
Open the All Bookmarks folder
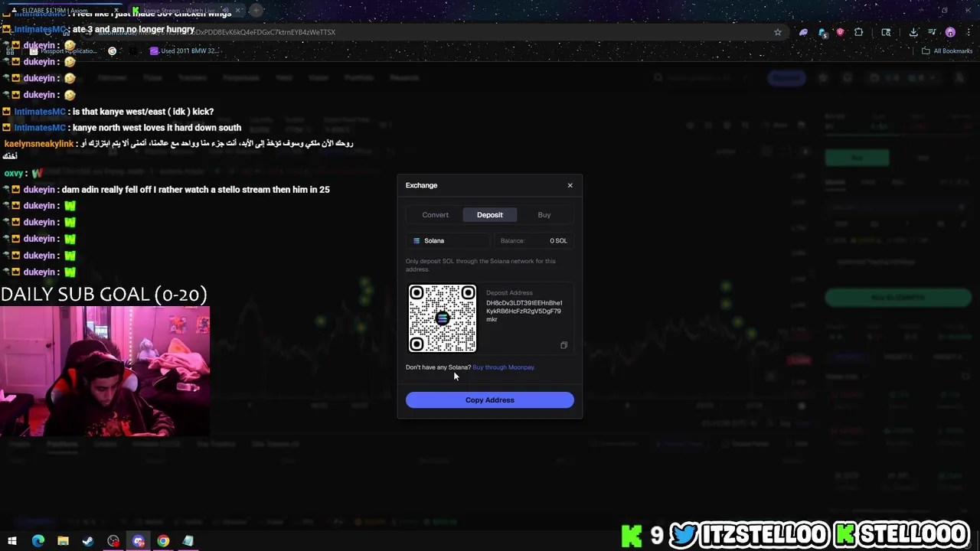[x=947, y=51]
